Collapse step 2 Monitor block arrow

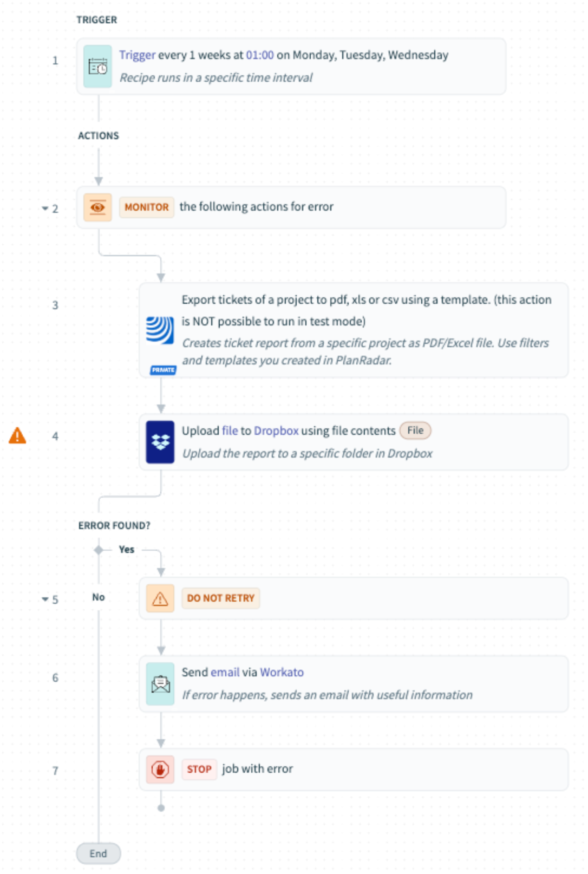coord(45,208)
